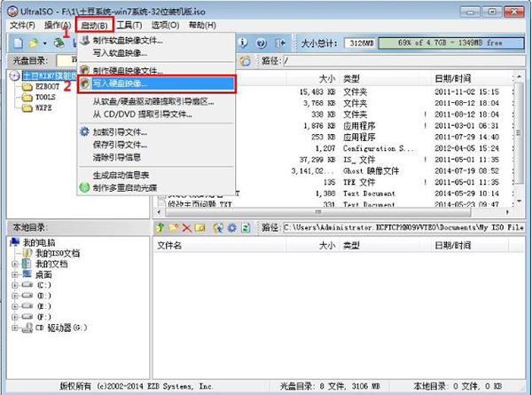Click the rename folder icon in local toolbar
The width and height of the screenshot is (532, 395).
click(200, 227)
